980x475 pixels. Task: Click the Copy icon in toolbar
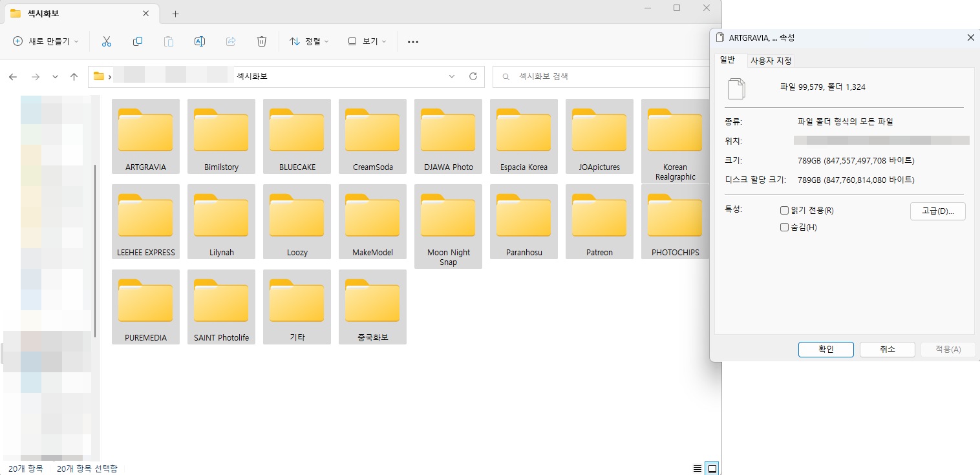(x=138, y=41)
